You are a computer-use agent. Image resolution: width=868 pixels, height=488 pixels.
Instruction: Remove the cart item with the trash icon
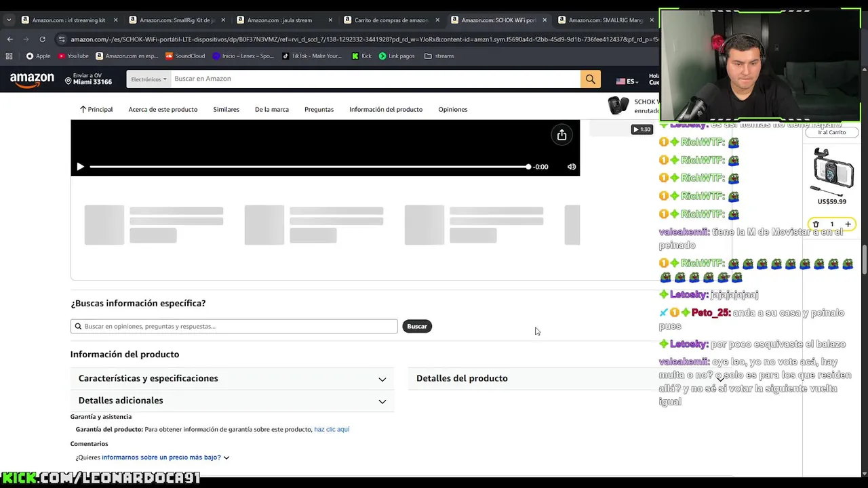816,224
